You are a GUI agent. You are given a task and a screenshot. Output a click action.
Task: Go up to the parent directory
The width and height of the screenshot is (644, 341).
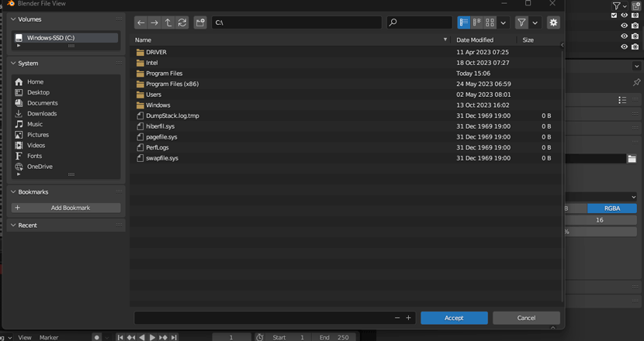click(168, 22)
